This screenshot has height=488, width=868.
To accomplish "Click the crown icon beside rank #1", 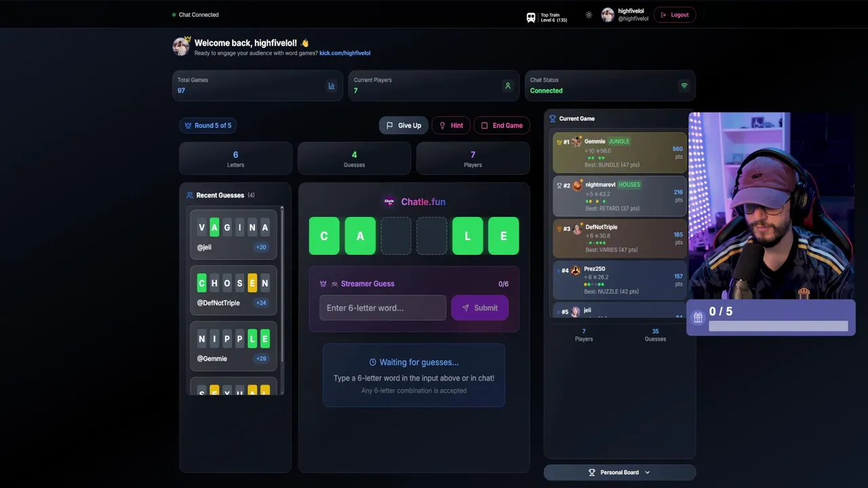I will click(x=559, y=142).
